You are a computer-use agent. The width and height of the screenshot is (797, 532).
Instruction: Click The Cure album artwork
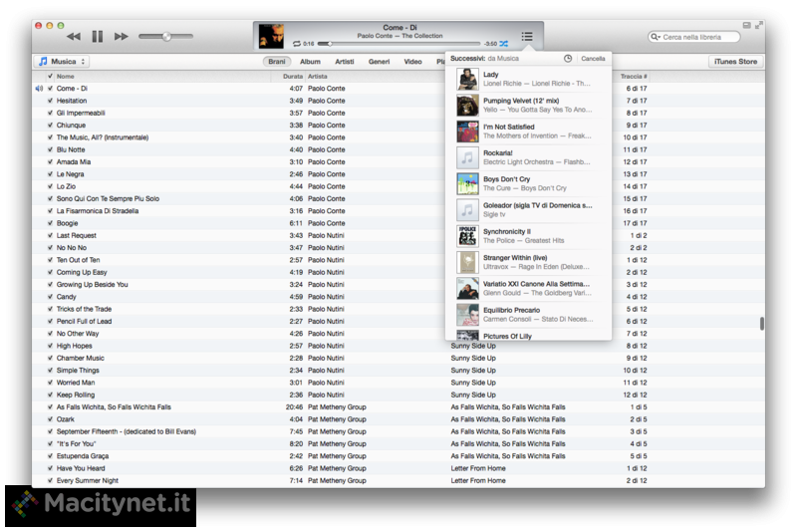click(467, 183)
